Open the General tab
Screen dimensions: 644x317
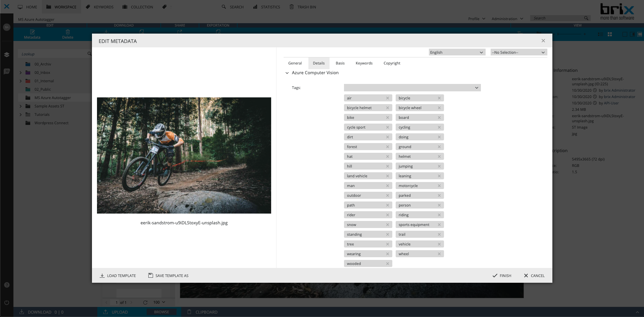click(x=295, y=63)
